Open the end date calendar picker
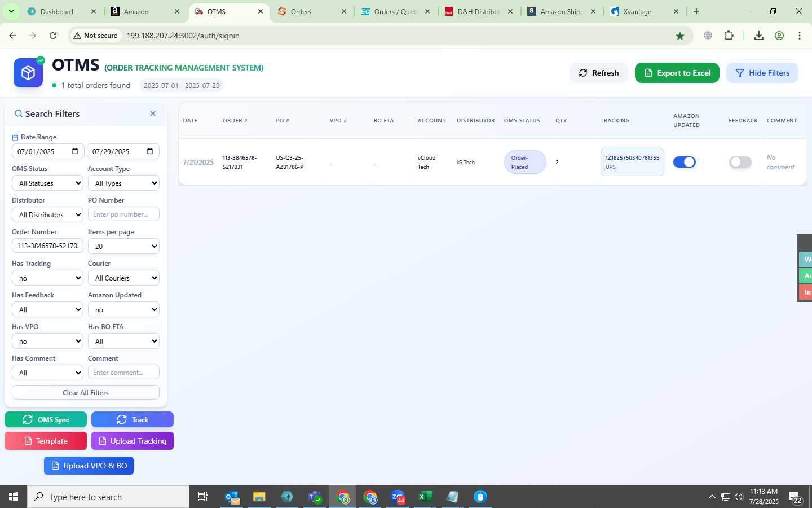812x508 pixels. pos(150,151)
